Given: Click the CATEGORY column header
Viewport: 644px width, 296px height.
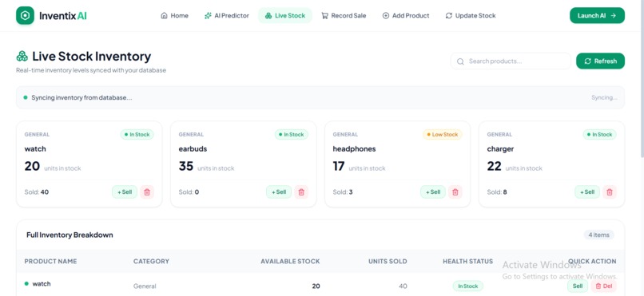Looking at the screenshot, I should click(151, 261).
